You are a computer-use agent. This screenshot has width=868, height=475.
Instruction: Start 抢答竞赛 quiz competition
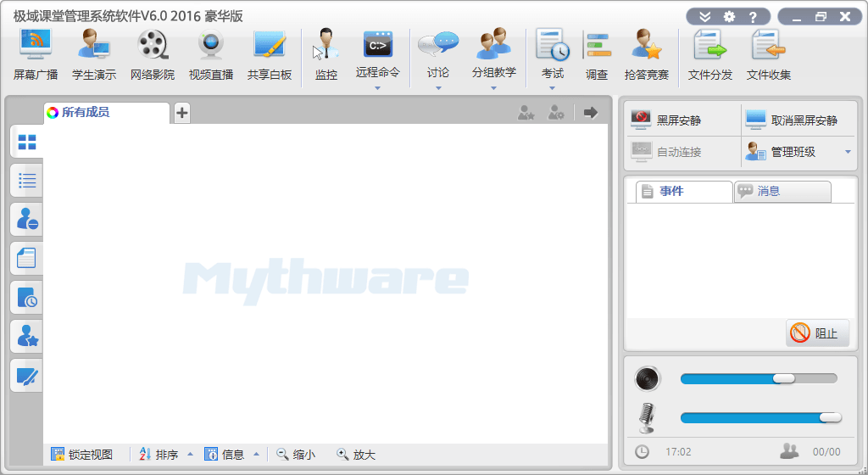click(x=647, y=55)
